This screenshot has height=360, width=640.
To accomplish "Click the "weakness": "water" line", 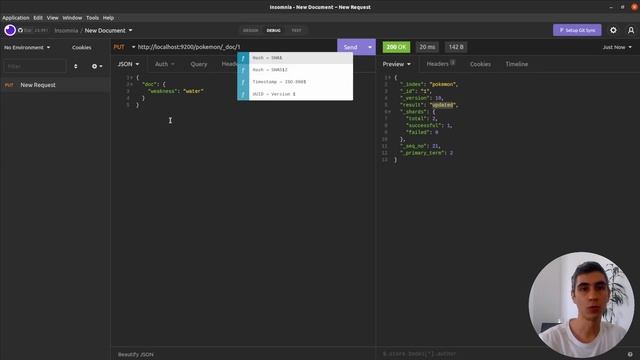I will tap(176, 91).
